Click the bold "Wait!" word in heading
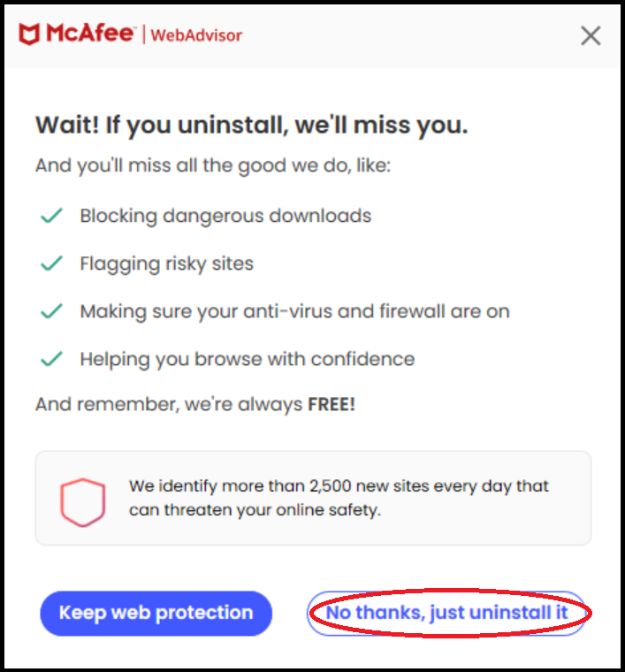The height and width of the screenshot is (672, 625). pyautogui.click(x=66, y=126)
